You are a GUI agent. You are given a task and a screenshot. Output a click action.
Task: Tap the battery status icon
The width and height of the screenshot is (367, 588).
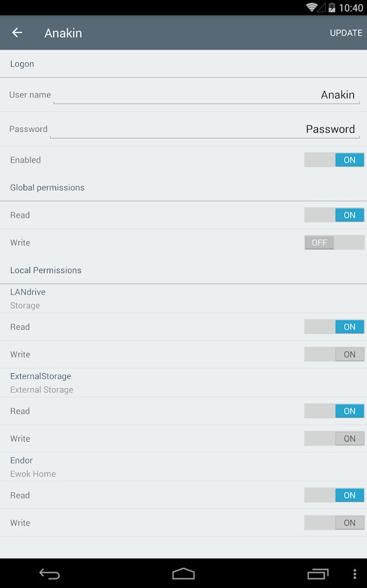(x=332, y=7)
